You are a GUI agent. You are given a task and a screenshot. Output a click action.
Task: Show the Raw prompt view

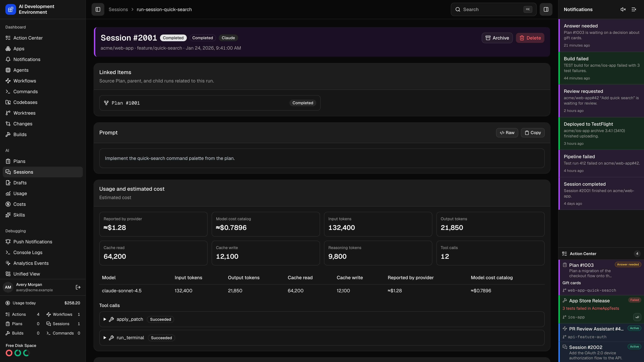pos(507,133)
